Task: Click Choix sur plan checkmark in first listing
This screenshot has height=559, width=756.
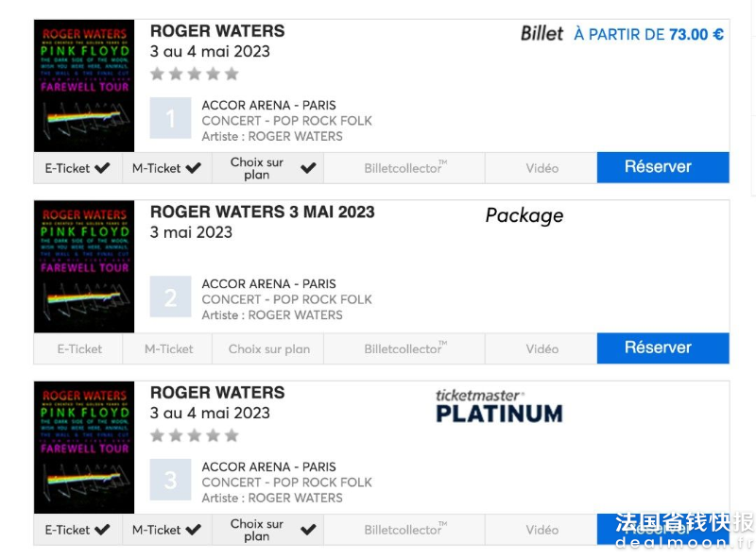Action: pos(308,168)
